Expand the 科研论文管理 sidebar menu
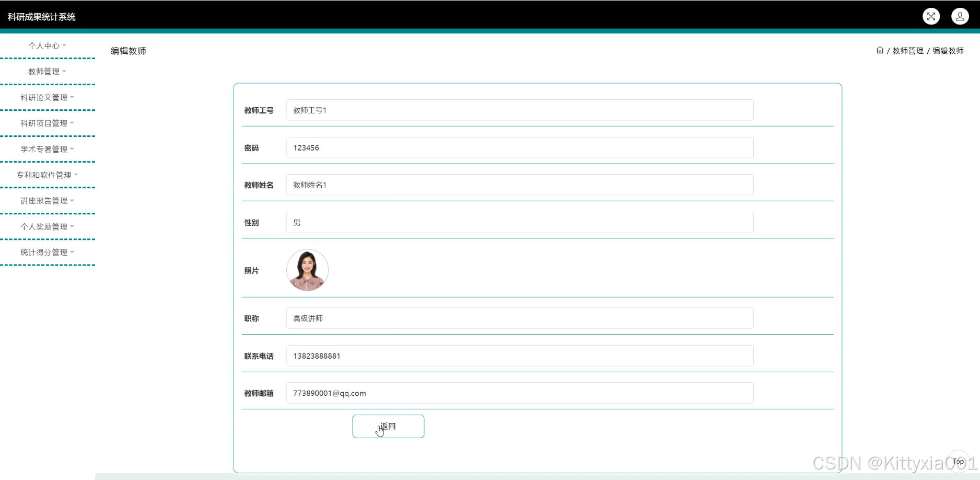 click(x=47, y=97)
